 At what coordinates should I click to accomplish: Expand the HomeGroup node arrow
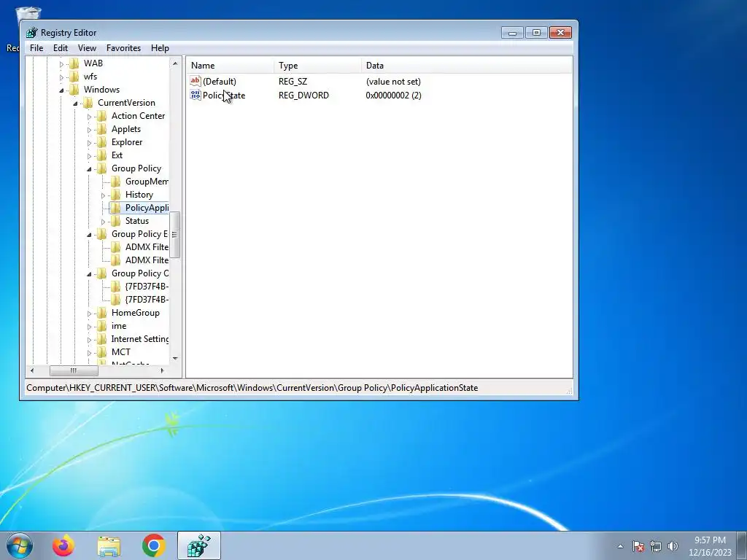tap(89, 314)
